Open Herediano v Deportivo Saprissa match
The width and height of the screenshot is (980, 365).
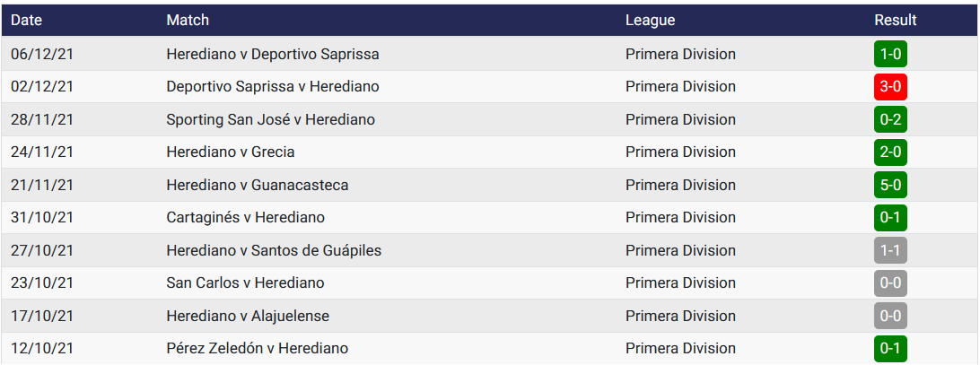click(x=273, y=54)
